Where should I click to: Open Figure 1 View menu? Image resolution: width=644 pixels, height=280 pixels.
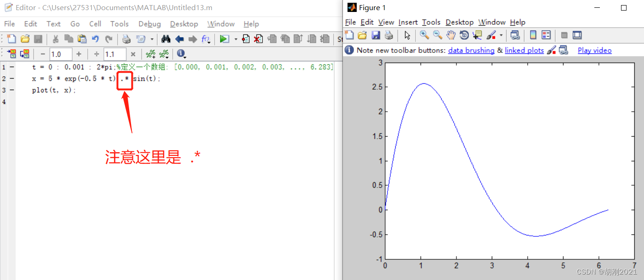[386, 22]
